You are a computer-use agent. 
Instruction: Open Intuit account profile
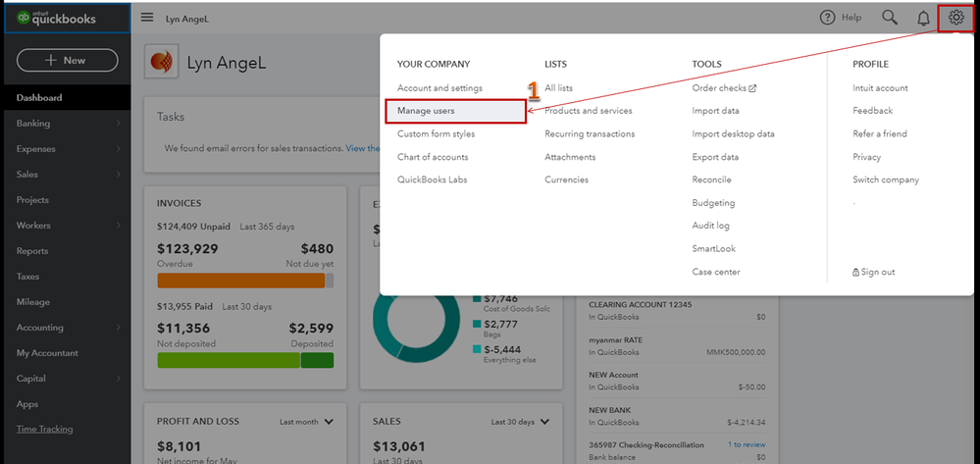tap(881, 88)
